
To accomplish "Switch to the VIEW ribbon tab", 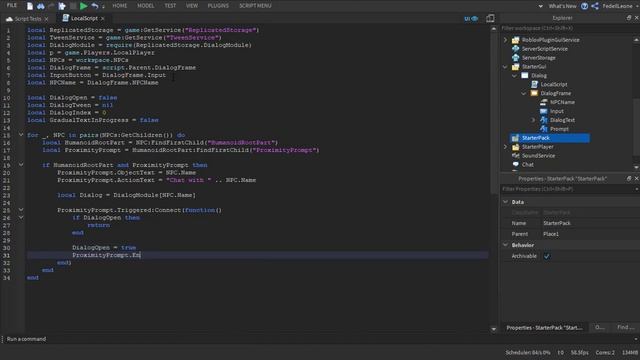I will [x=192, y=6].
